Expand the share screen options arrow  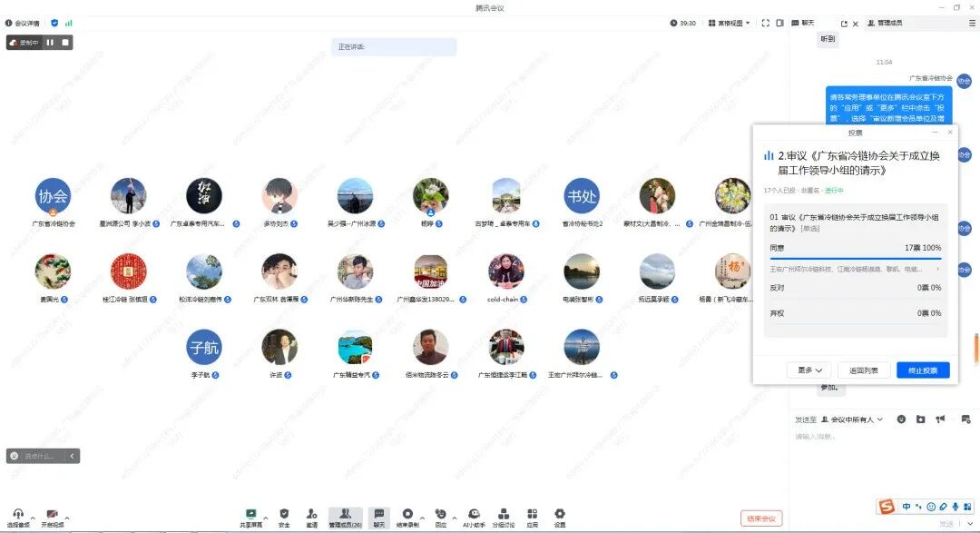tap(266, 518)
